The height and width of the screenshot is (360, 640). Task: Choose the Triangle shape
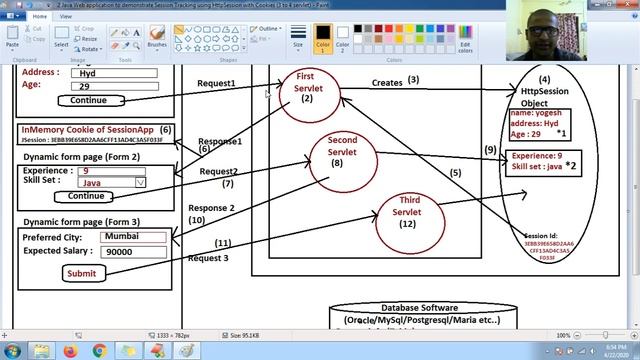235,30
